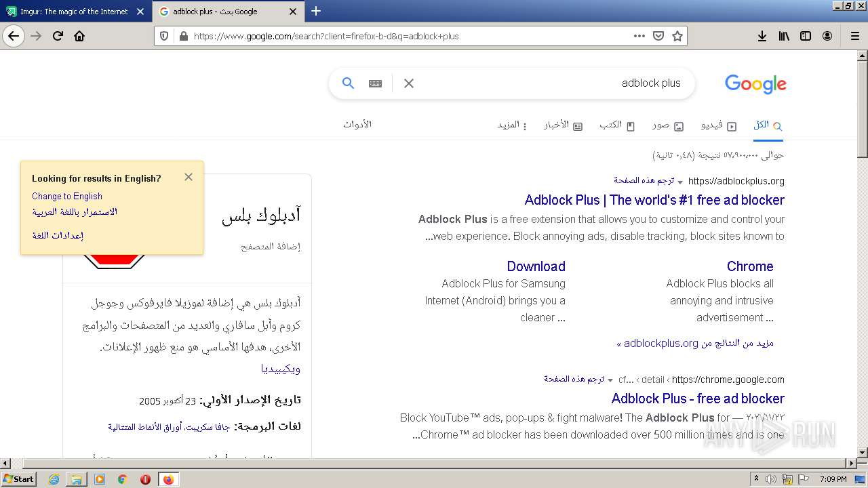The image size is (868, 488).
Task: Open the Library bookmarks and history
Action: (784, 36)
